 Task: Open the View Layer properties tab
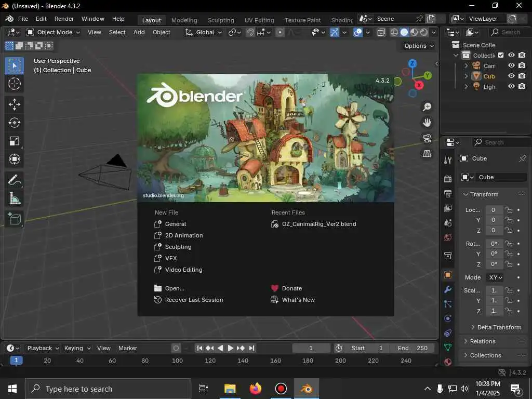pyautogui.click(x=448, y=208)
